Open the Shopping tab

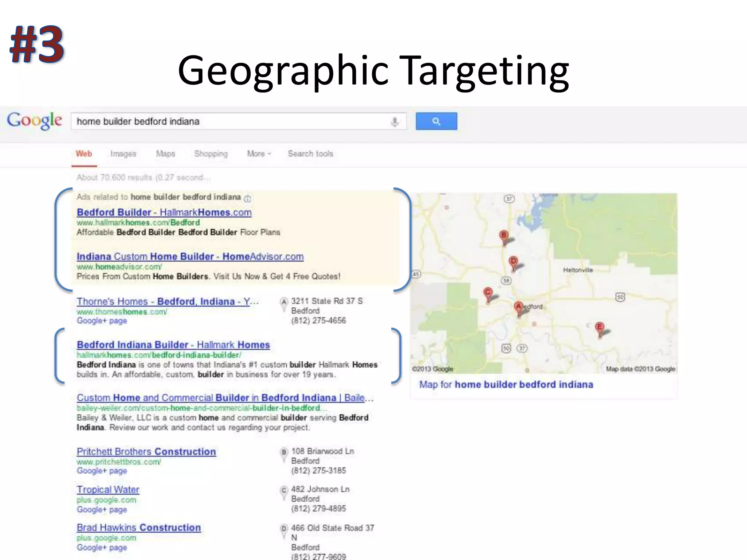click(x=211, y=154)
